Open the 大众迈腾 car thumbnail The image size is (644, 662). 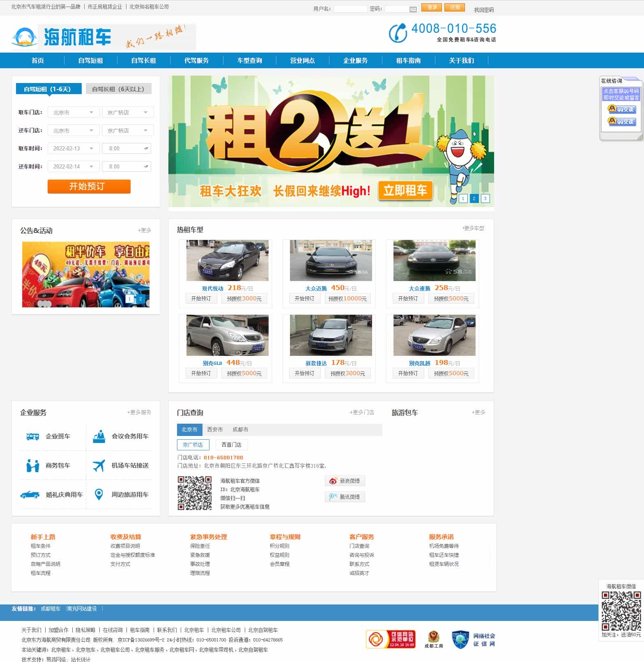331,261
